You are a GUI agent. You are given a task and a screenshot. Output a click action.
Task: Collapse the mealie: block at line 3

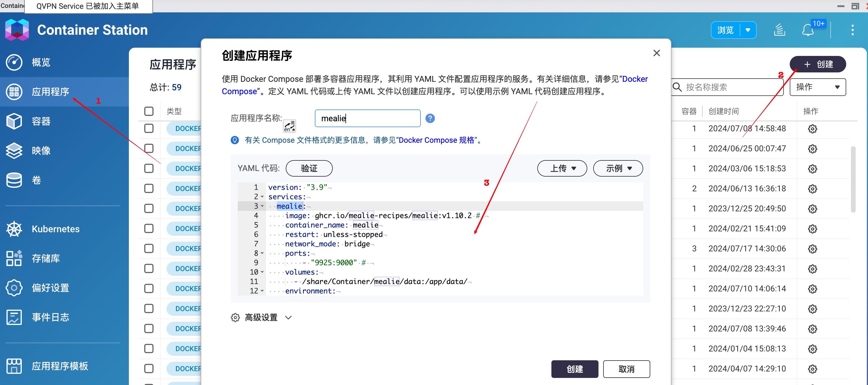coord(262,206)
